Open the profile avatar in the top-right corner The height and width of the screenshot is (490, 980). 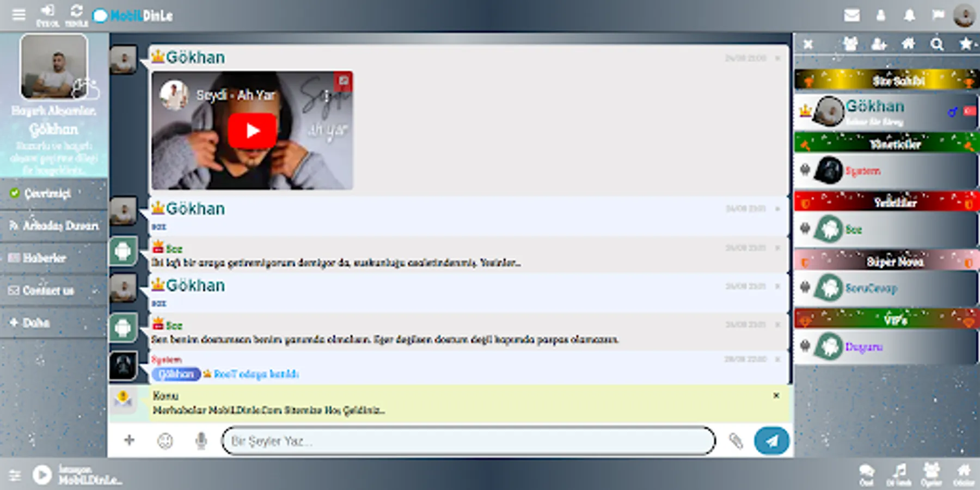964,15
